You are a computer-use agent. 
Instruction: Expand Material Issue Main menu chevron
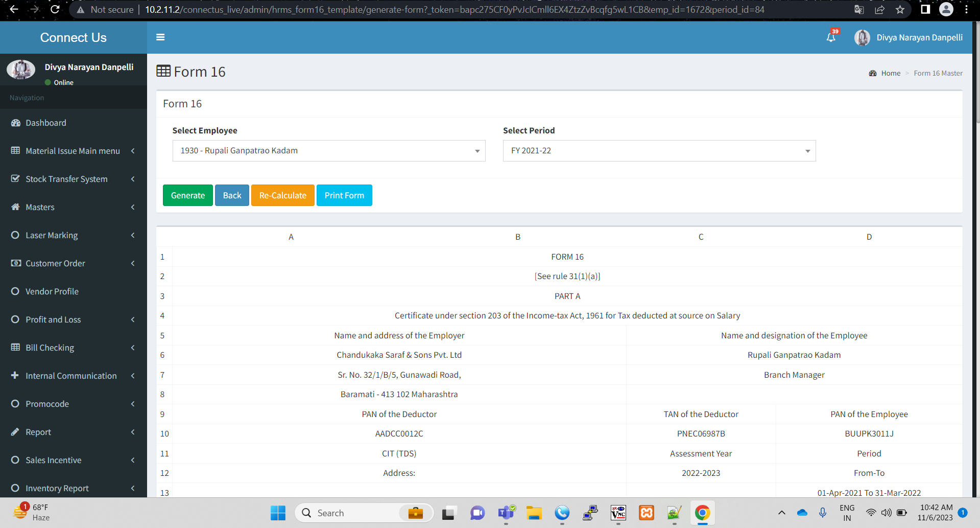coord(133,151)
